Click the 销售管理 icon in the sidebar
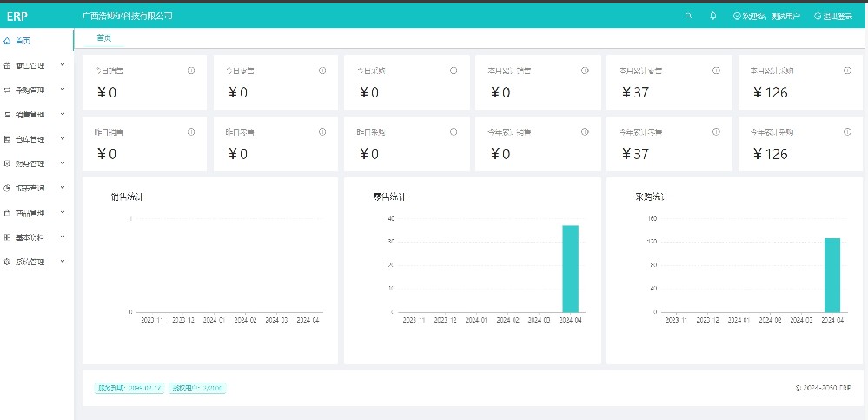The height and width of the screenshot is (420, 868). coord(7,115)
